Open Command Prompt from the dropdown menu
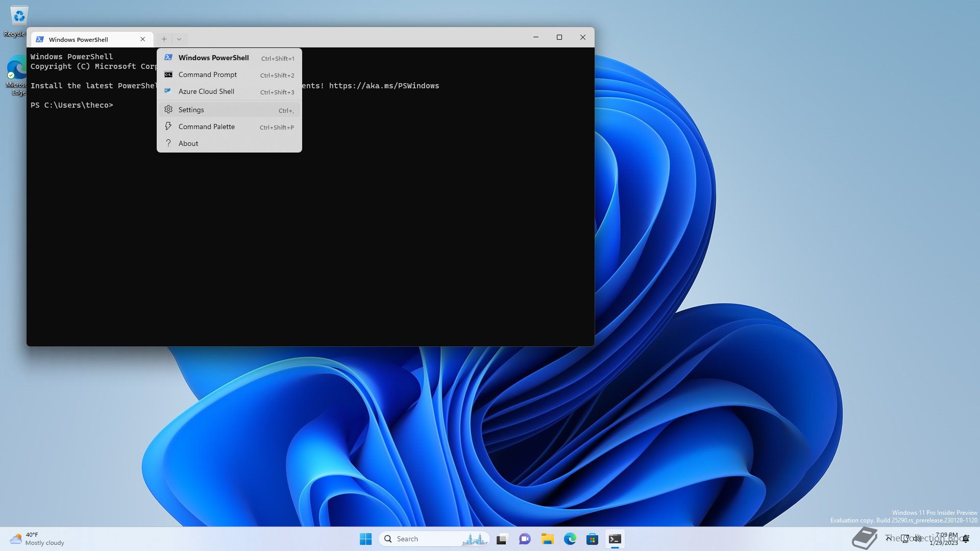Viewport: 980px width, 551px height. click(229, 74)
